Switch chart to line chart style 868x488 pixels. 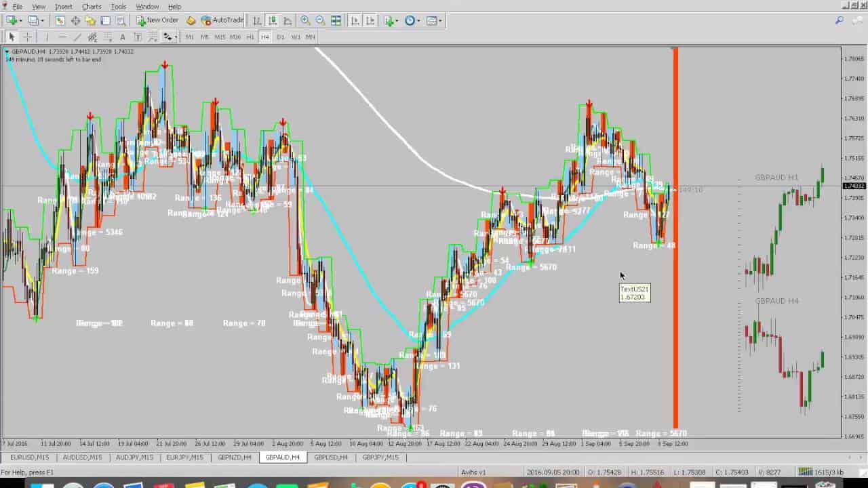[288, 20]
